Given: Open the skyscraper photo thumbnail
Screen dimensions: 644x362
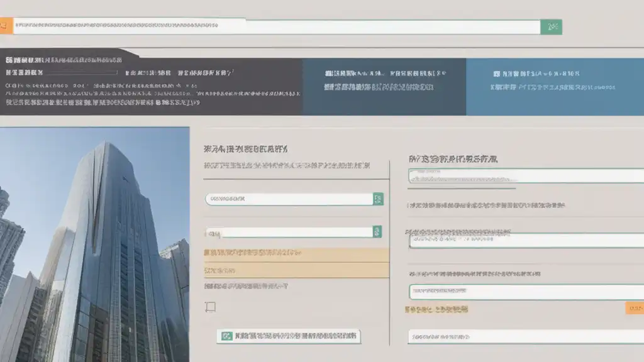Looking at the screenshot, I should (94, 244).
